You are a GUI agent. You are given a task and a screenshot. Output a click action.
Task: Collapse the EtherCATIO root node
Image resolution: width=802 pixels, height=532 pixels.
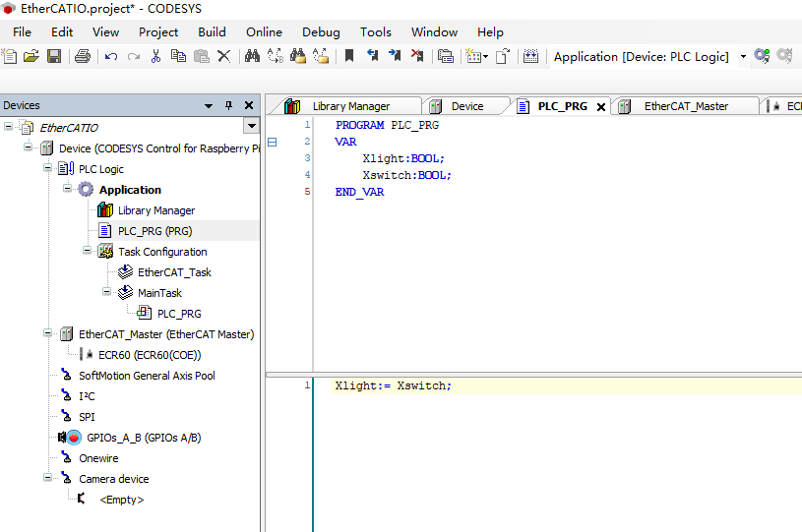8,126
